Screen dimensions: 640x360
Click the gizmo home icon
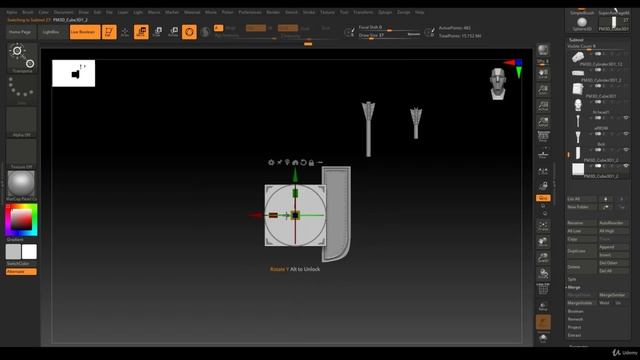(295, 162)
